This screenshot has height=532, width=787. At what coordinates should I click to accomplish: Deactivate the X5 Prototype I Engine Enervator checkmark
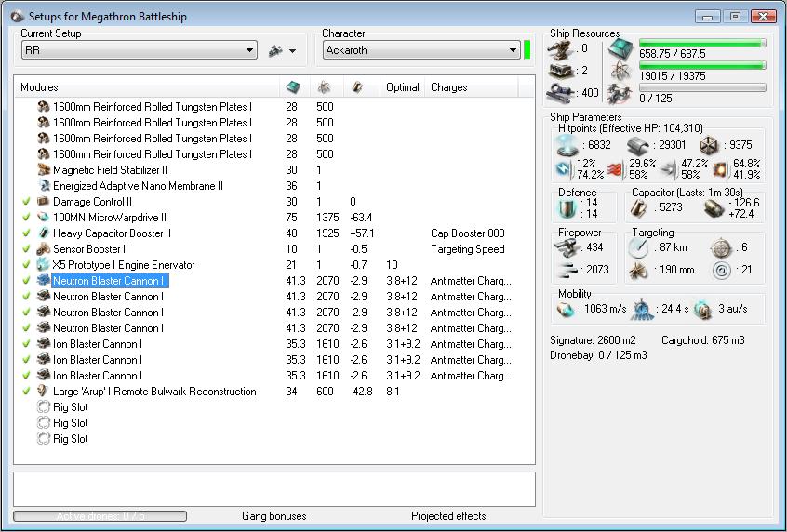26,265
